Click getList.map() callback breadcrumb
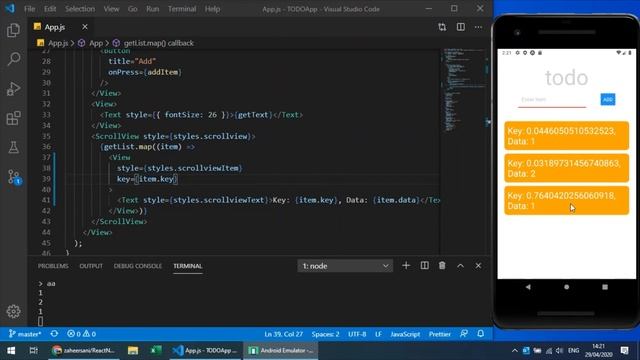640x360 pixels. (158, 43)
